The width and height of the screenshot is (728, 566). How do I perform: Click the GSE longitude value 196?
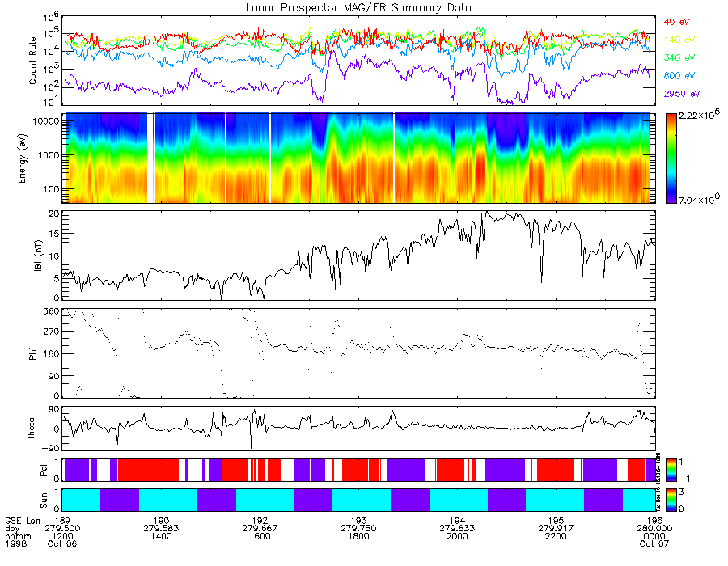click(654, 521)
